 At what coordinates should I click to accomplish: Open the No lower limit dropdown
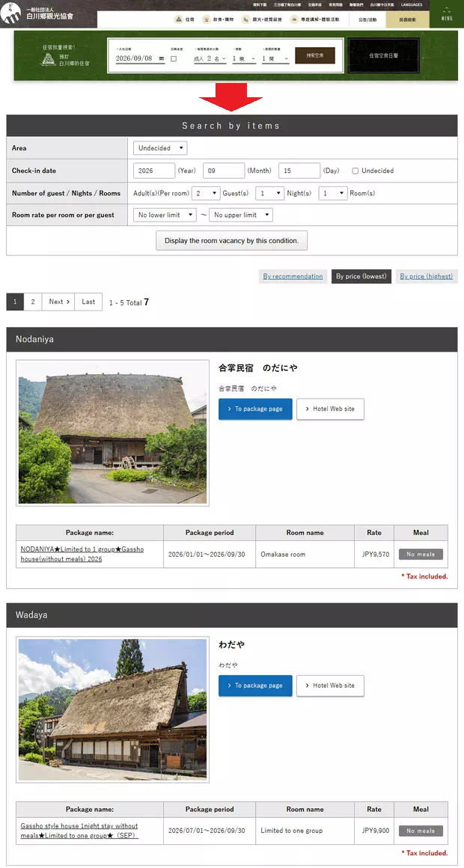[x=165, y=215]
